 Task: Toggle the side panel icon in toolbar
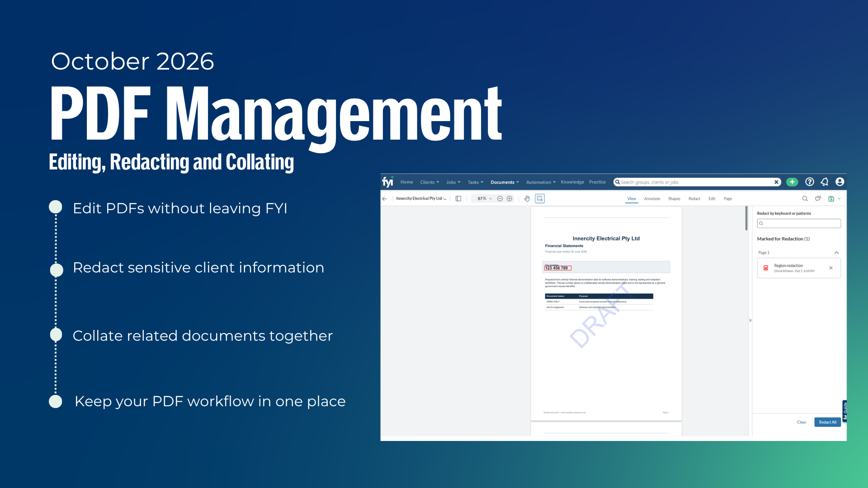tap(458, 199)
